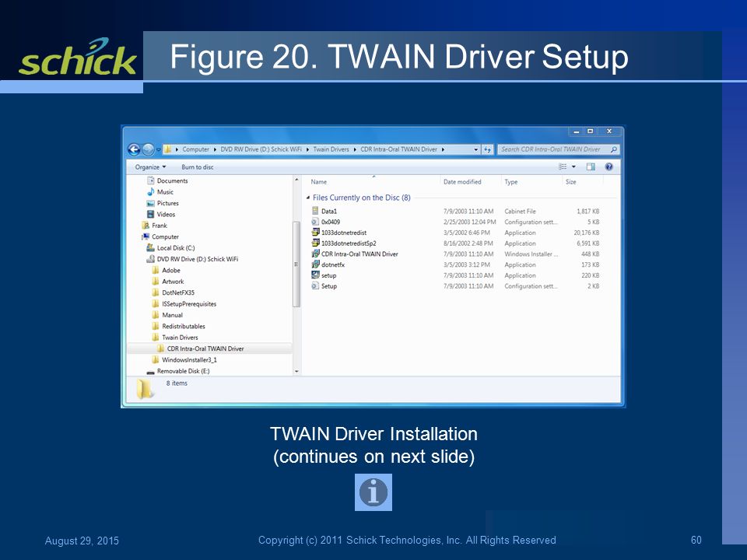This screenshot has height=560, width=747.
Task: Select the ISSetupPrerequisites folder in the tree
Action: pyautogui.click(x=189, y=304)
